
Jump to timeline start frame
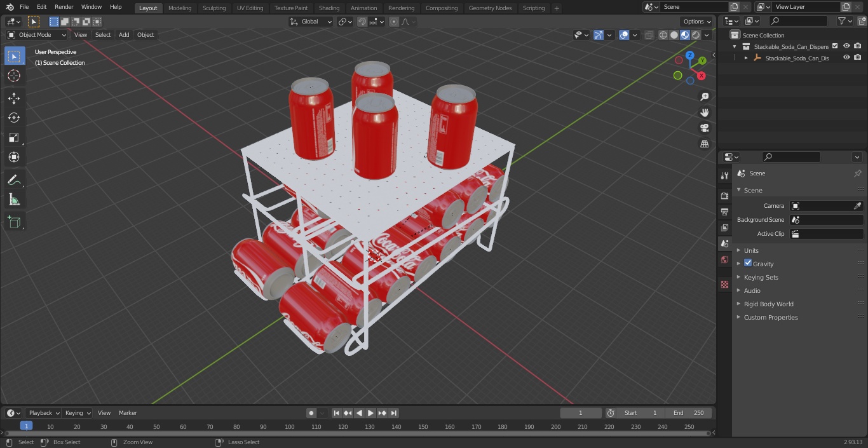click(x=336, y=413)
